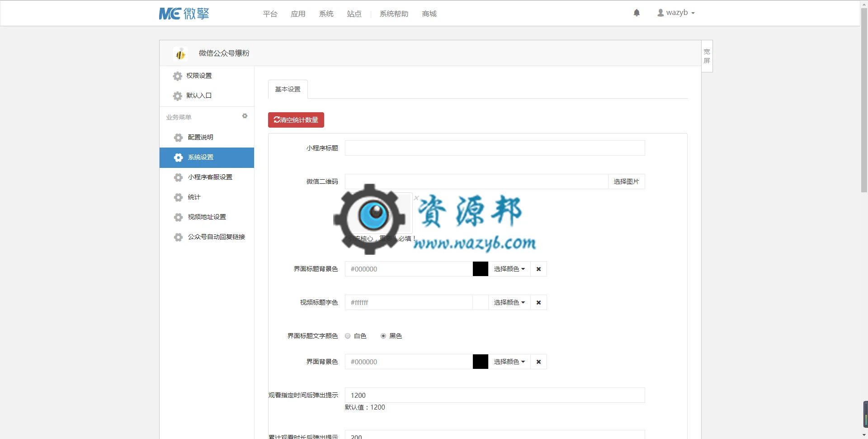Toggle 宽屏 wide-screen mode
This screenshot has height=439, width=868.
point(707,56)
